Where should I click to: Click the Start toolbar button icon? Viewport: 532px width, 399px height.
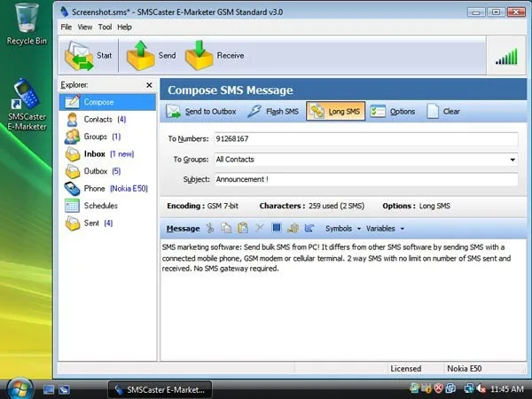(79, 56)
